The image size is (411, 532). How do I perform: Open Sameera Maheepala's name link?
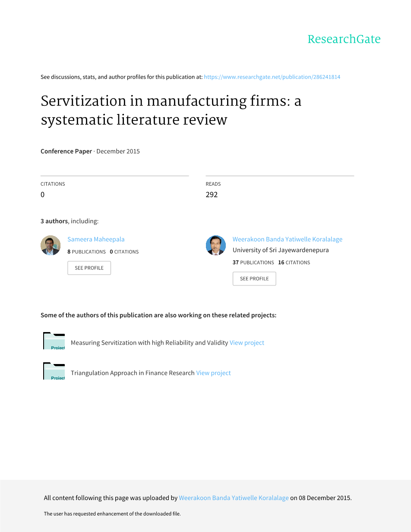[96, 239]
